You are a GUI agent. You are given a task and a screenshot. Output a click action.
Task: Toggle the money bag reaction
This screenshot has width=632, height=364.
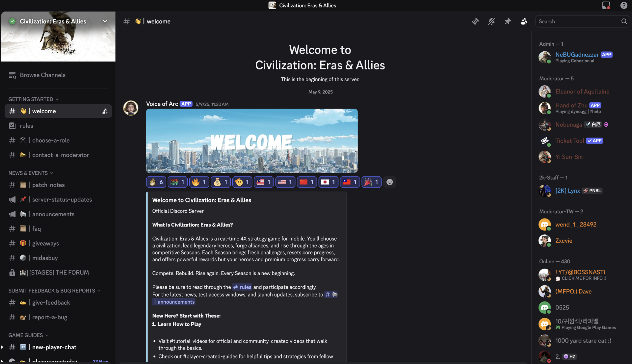click(221, 182)
